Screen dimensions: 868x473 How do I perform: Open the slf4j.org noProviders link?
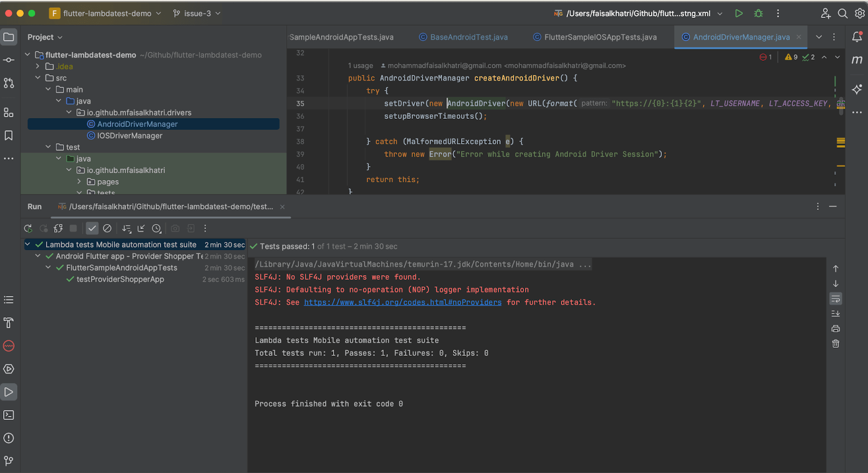pyautogui.click(x=403, y=302)
